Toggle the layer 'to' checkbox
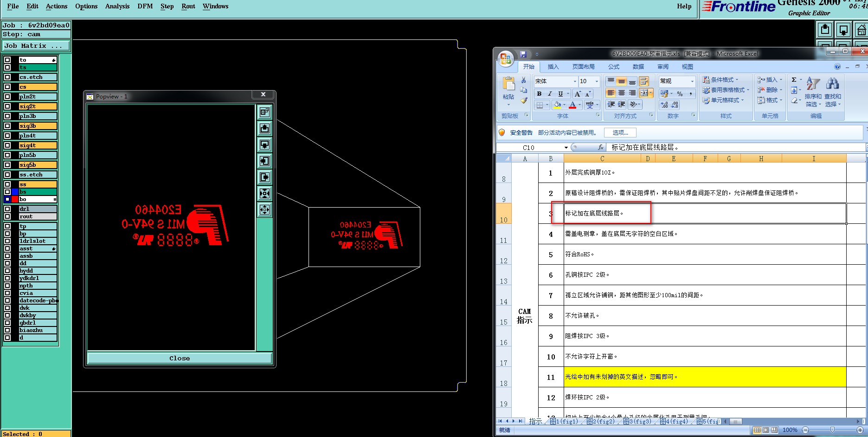 pyautogui.click(x=7, y=60)
